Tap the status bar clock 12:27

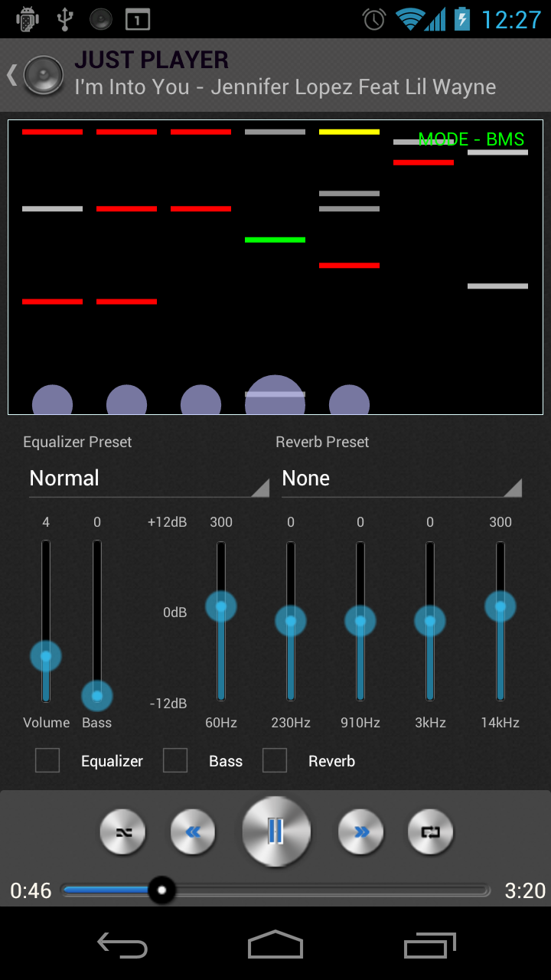coord(511,19)
